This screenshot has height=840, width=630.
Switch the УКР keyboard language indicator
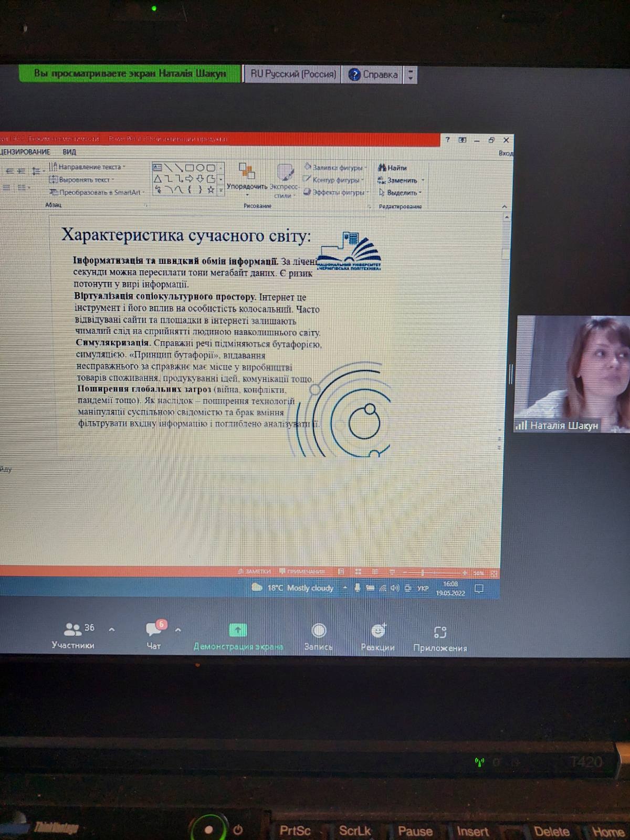point(423,589)
